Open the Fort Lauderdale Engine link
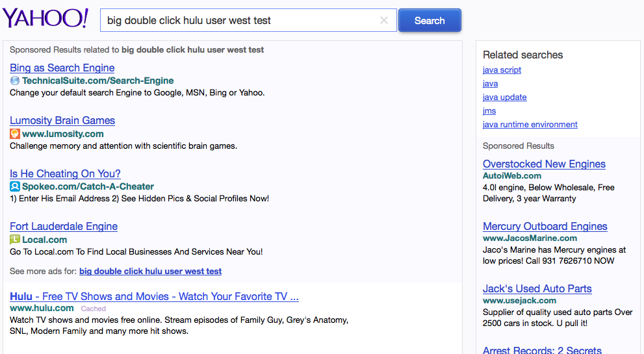 click(64, 226)
